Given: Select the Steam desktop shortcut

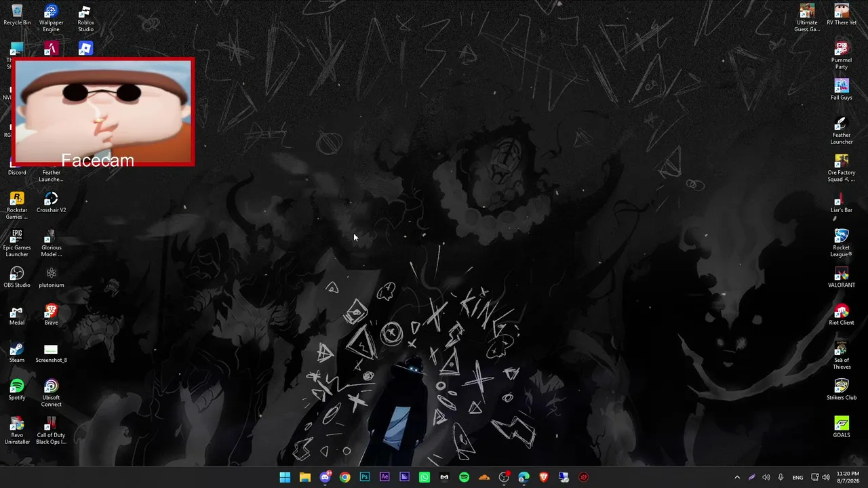Looking at the screenshot, I should [x=17, y=352].
